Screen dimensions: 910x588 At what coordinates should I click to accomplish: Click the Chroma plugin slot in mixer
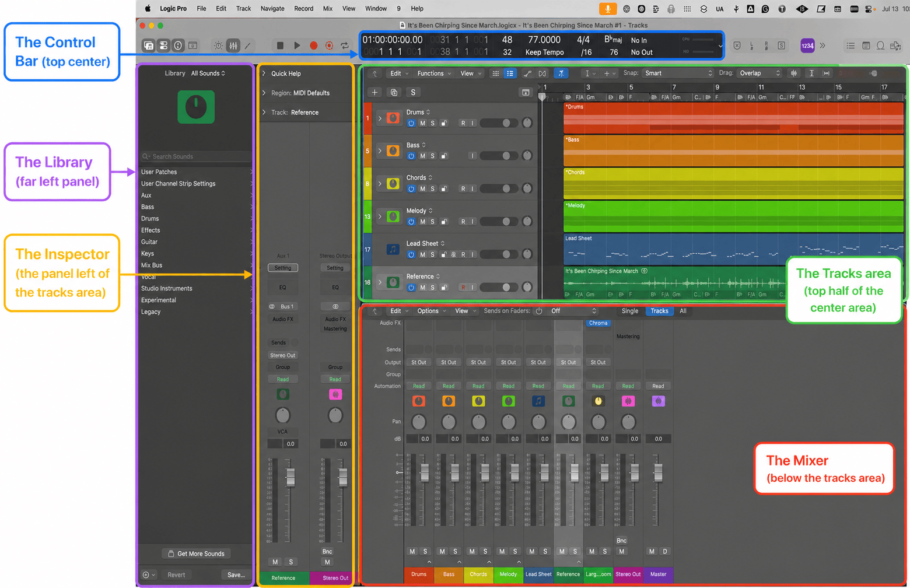(598, 323)
